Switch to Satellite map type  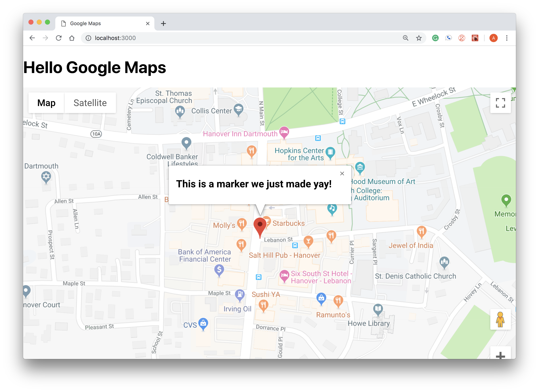(90, 103)
